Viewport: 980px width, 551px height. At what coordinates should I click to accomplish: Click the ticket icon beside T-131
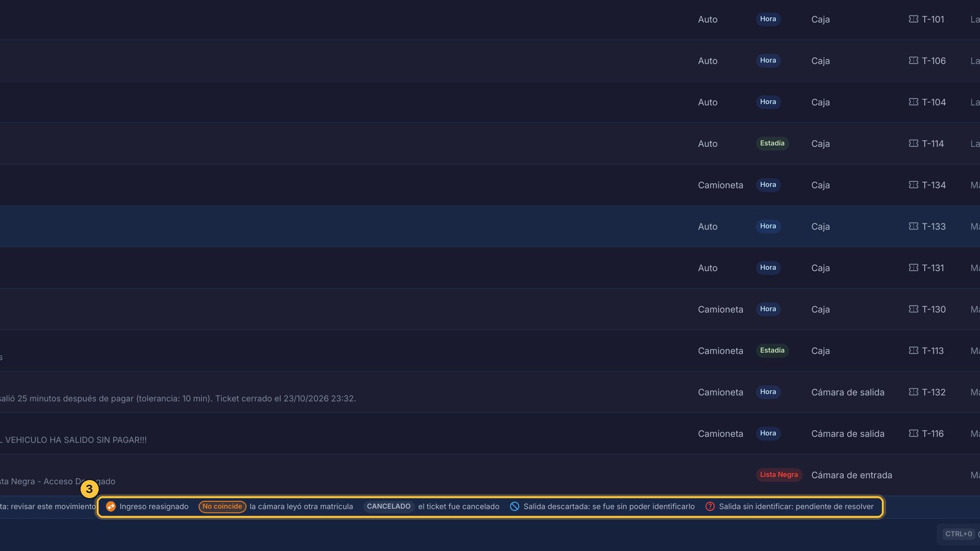(913, 268)
